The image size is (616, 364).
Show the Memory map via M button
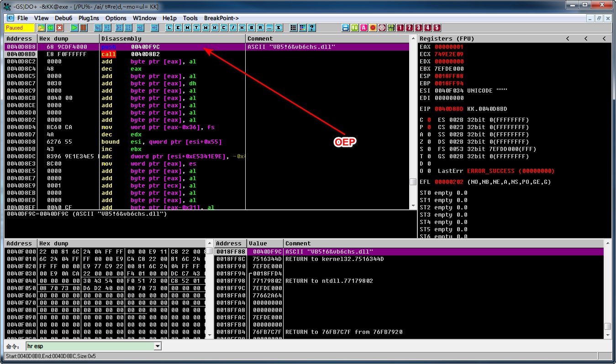coord(187,28)
